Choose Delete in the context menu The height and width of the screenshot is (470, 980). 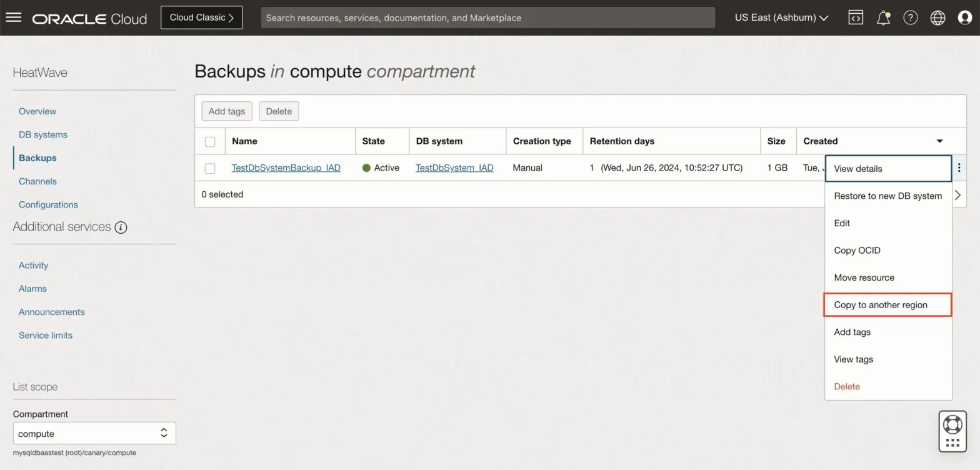[847, 386]
